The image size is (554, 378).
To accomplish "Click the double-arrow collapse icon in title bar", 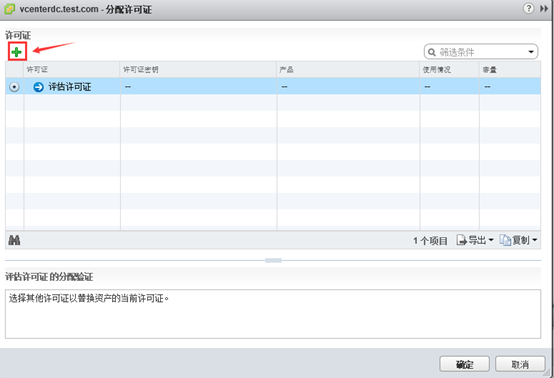I will click(x=544, y=9).
